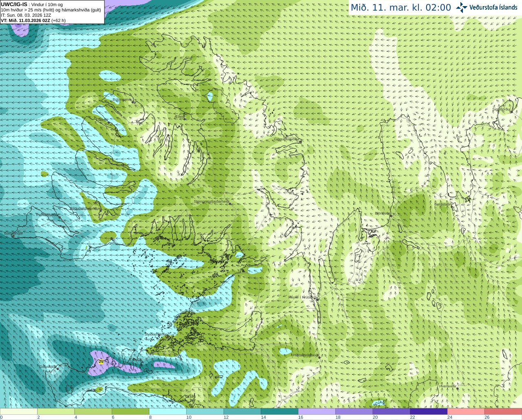Click the forecast time "Mið. 11. mar. kl. 02:00"

(401, 8)
